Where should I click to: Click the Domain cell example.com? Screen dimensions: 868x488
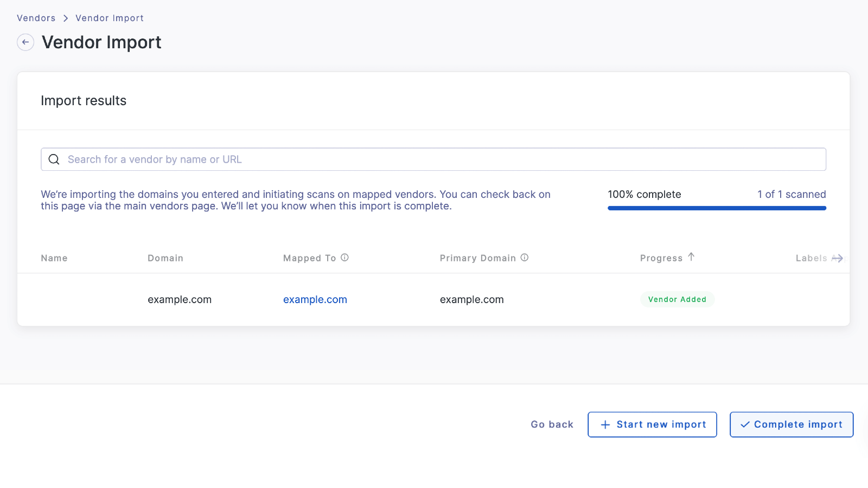pyautogui.click(x=180, y=299)
